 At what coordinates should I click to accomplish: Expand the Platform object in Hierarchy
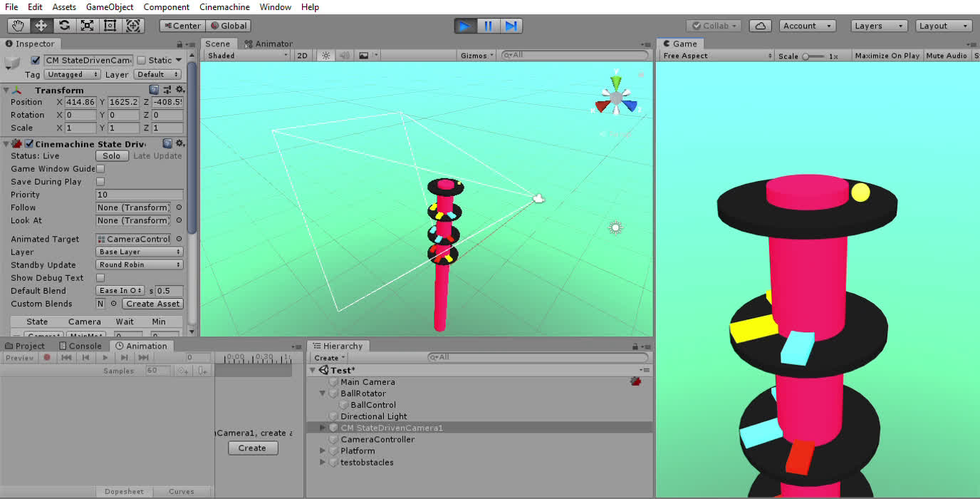pos(323,451)
